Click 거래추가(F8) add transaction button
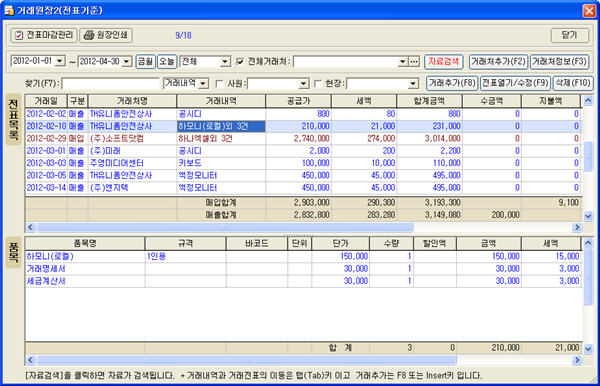600x386 pixels. pyautogui.click(x=452, y=83)
